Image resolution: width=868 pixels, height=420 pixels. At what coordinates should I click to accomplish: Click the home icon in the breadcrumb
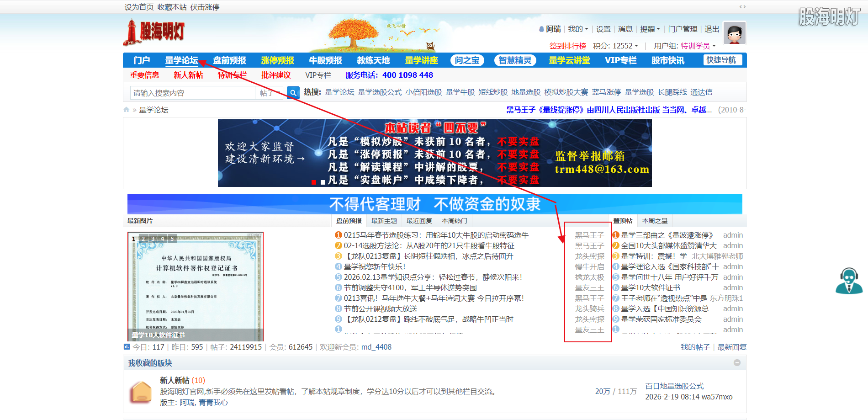pyautogui.click(x=127, y=109)
